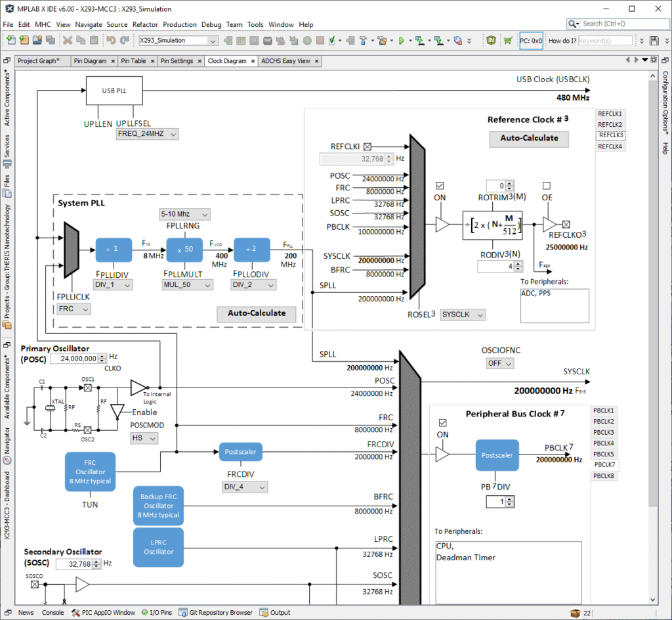Open the ROSEL3 SYSCLK dropdown
Viewport: 672px width, 620px height.
pyautogui.click(x=463, y=315)
